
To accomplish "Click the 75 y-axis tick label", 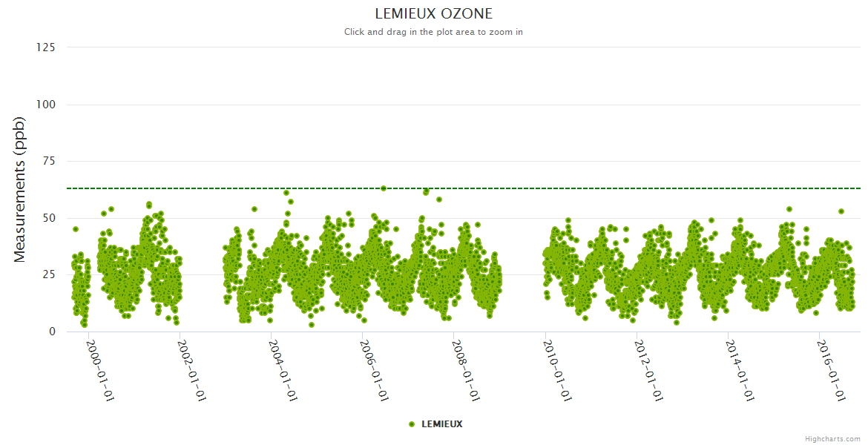I will (49, 162).
